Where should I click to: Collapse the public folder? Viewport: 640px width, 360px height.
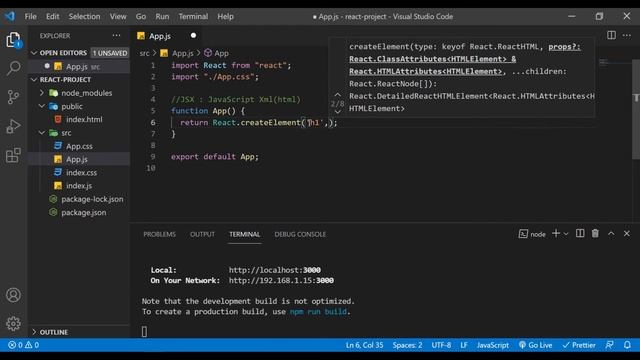(x=42, y=106)
